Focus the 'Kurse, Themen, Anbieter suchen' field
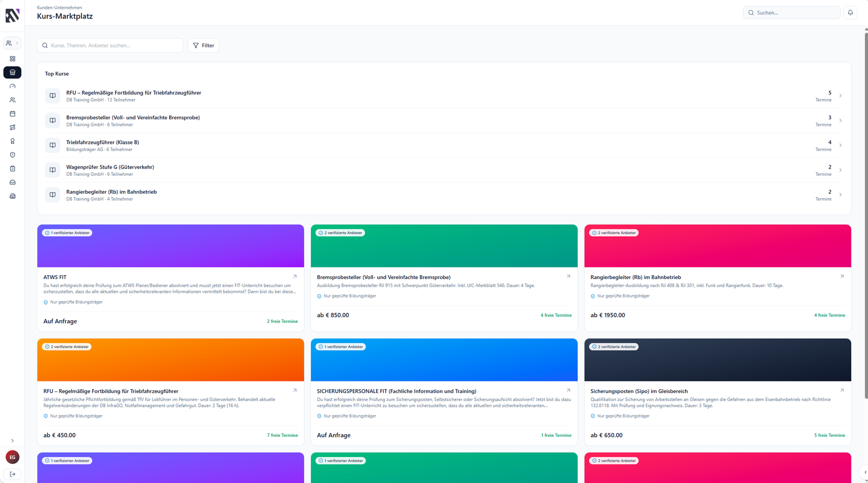The image size is (868, 483). [110, 46]
